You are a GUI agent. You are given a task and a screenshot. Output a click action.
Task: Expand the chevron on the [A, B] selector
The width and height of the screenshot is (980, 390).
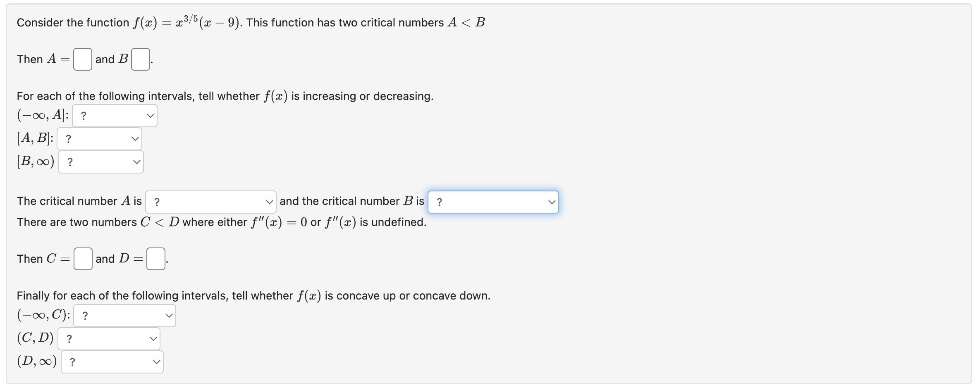pos(135,138)
